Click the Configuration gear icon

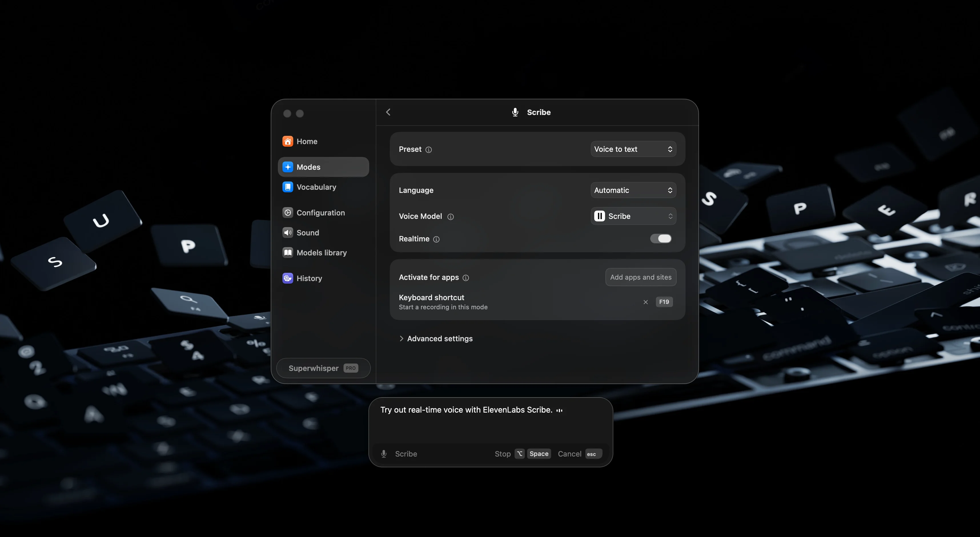tap(288, 213)
